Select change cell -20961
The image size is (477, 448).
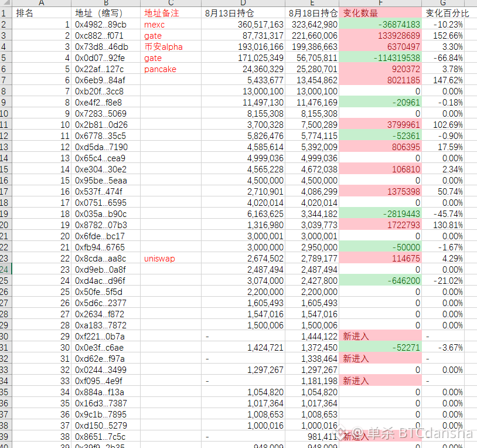380,102
